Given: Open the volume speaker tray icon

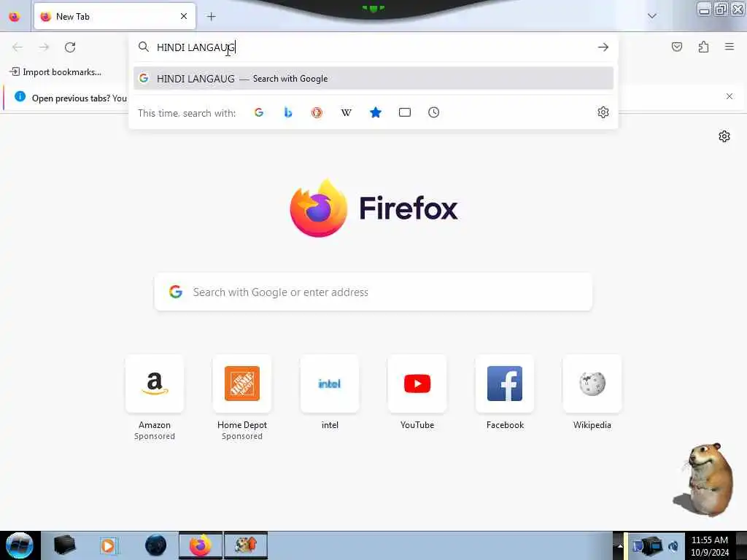Looking at the screenshot, I should click(673, 546).
